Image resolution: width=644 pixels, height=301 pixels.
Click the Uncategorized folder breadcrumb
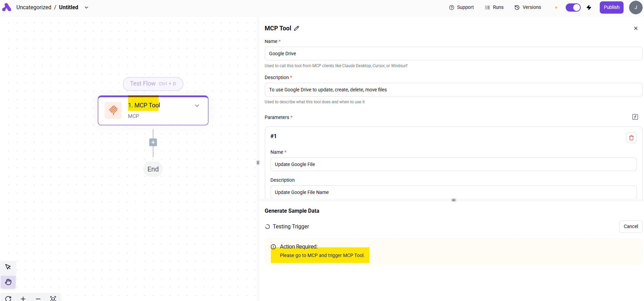point(34,7)
